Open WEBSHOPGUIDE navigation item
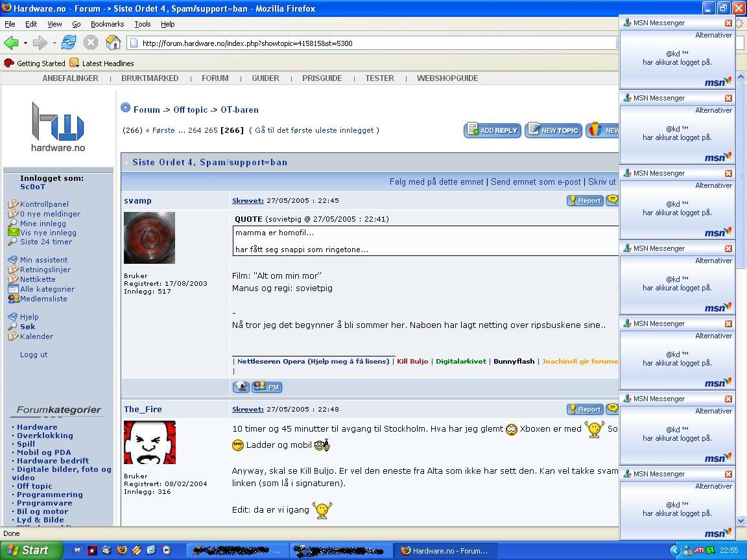747x560 pixels. pos(447,78)
